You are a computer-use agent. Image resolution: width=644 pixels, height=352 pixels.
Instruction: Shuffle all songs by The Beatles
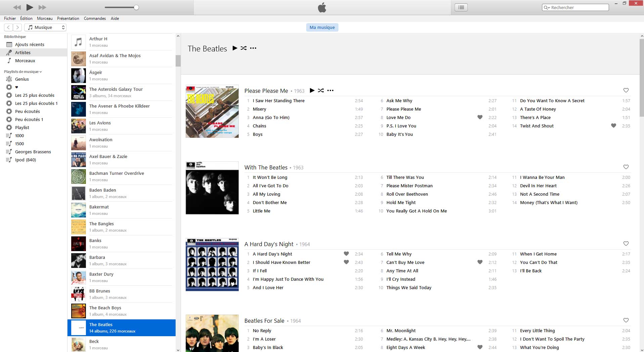(244, 48)
